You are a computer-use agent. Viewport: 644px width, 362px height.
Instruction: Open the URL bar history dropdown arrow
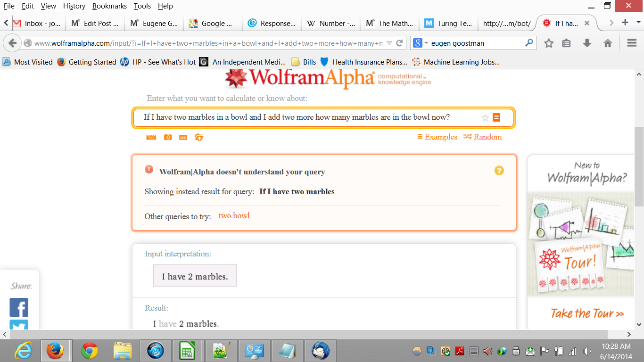point(389,43)
